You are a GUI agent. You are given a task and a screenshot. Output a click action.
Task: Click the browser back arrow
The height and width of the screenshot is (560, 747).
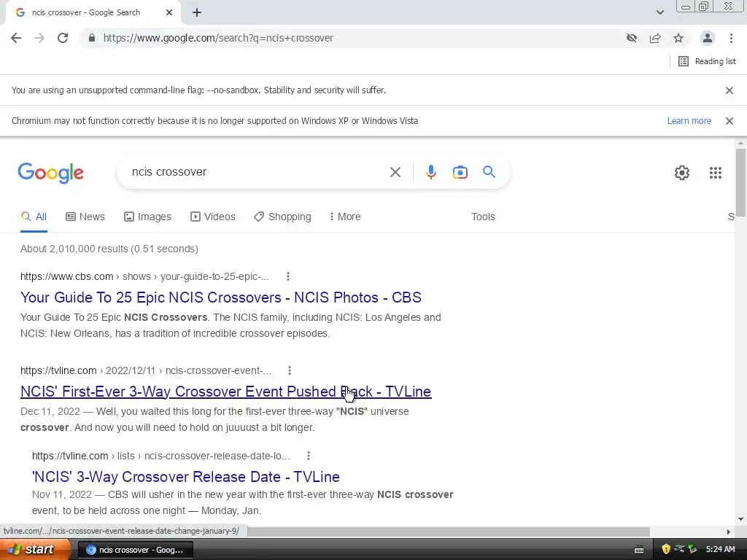pyautogui.click(x=16, y=38)
